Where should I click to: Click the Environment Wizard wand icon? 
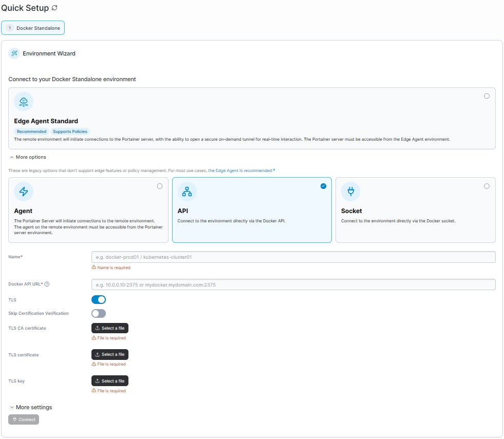pyautogui.click(x=14, y=53)
